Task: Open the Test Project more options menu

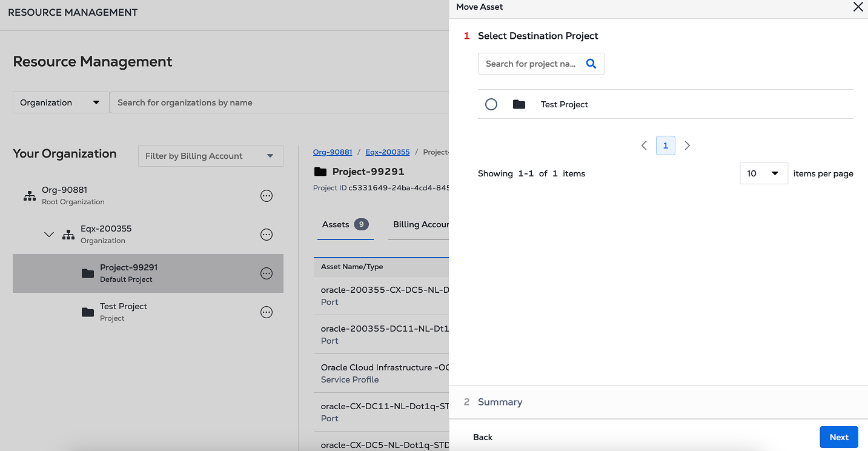Action: click(267, 312)
